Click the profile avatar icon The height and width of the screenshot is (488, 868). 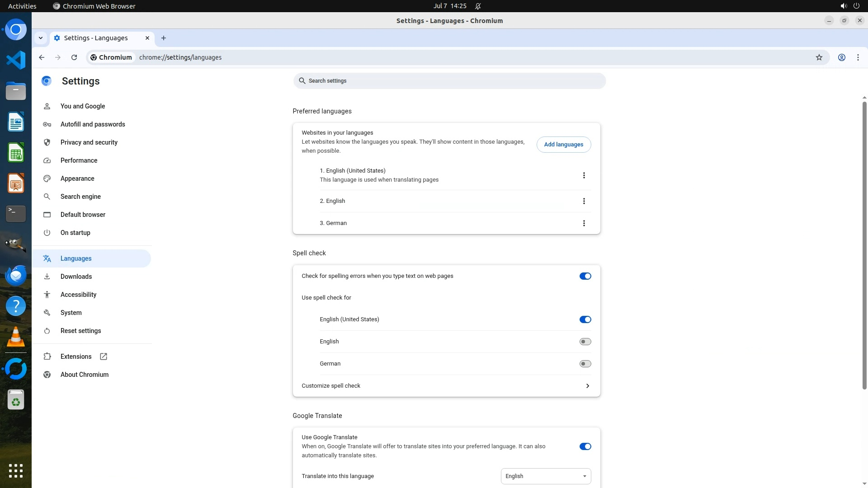coord(841,57)
